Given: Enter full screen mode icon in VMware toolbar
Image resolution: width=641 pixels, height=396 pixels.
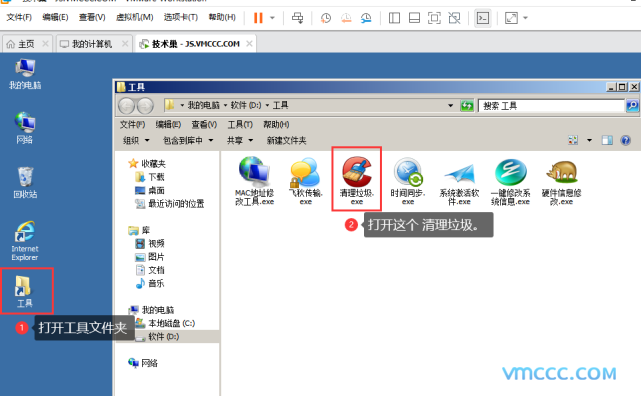Looking at the screenshot, I should tap(434, 18).
